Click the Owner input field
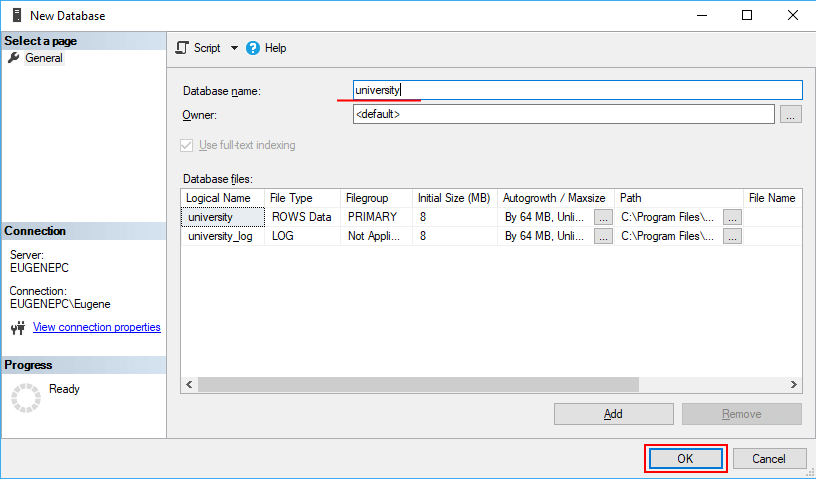 click(x=564, y=114)
